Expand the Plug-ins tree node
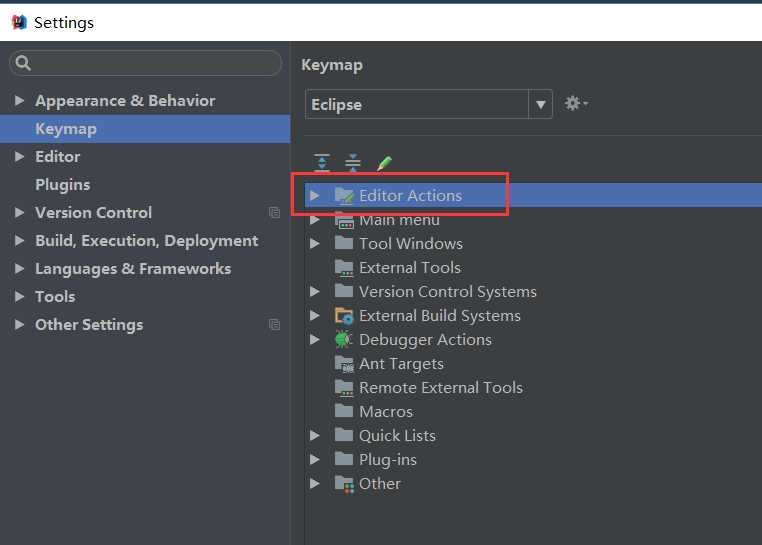 (x=314, y=459)
